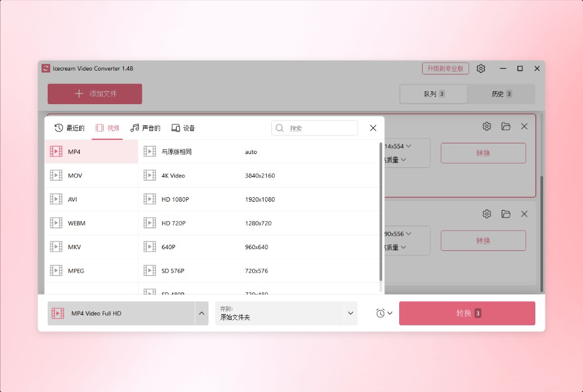View the 历史 history tab
The image size is (583, 392).
point(502,94)
